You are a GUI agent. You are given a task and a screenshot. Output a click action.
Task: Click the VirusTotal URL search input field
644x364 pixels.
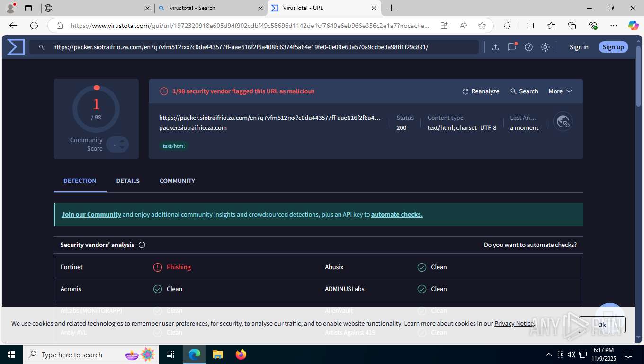(254, 47)
